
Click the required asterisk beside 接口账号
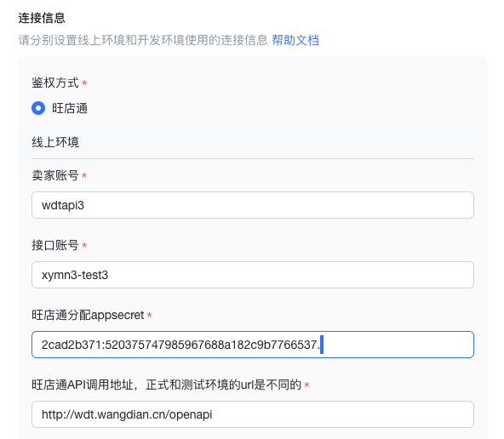(x=84, y=246)
